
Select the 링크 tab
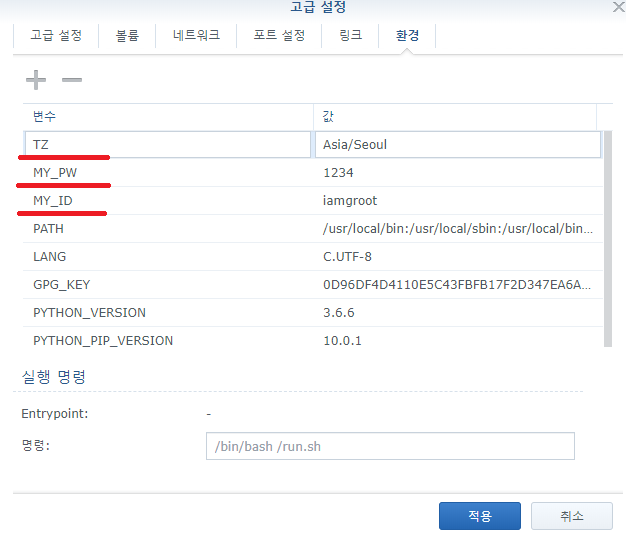click(x=348, y=36)
